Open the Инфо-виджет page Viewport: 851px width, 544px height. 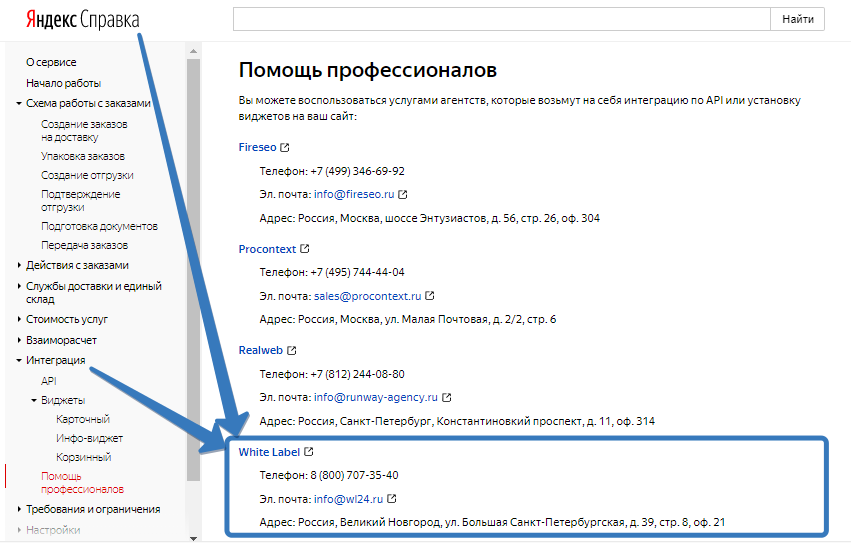90,438
